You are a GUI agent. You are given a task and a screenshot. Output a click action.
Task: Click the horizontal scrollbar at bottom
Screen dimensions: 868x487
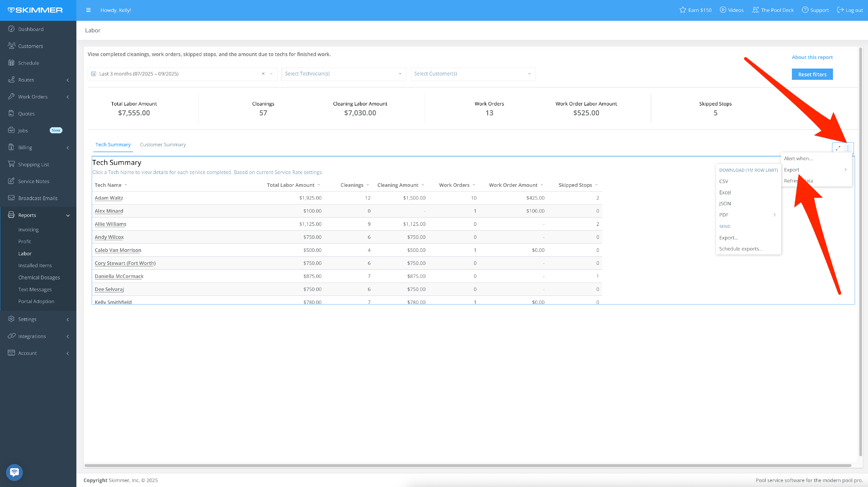pos(468,465)
